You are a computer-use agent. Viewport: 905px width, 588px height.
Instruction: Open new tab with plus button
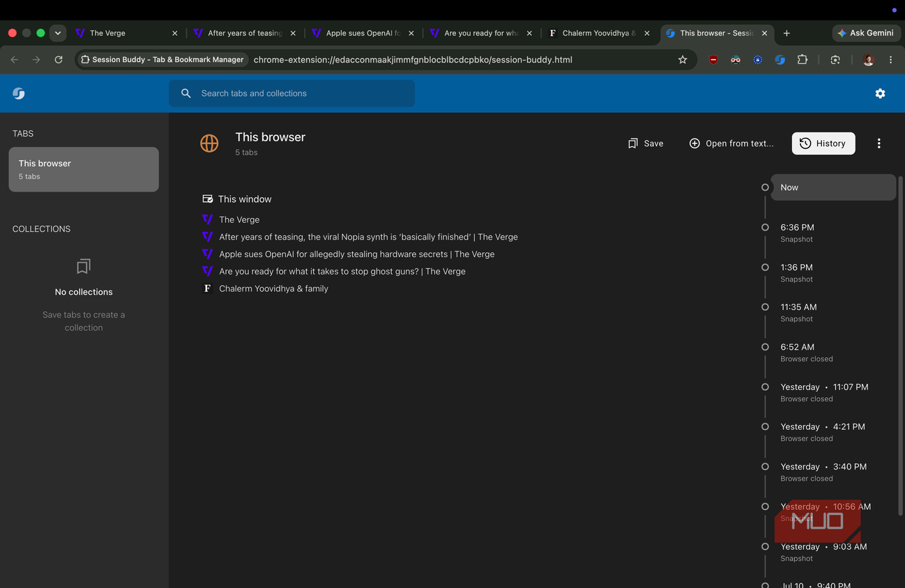[x=786, y=33]
